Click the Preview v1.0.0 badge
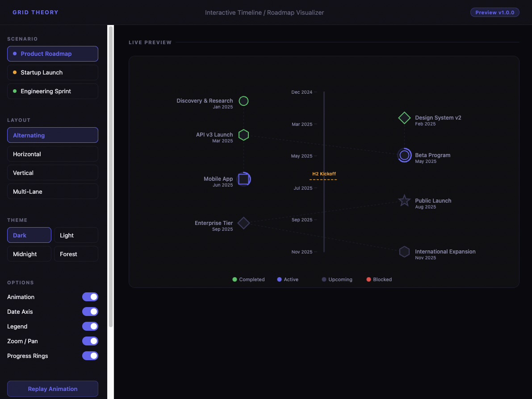Viewport: 532px width, 399px height. (495, 12)
